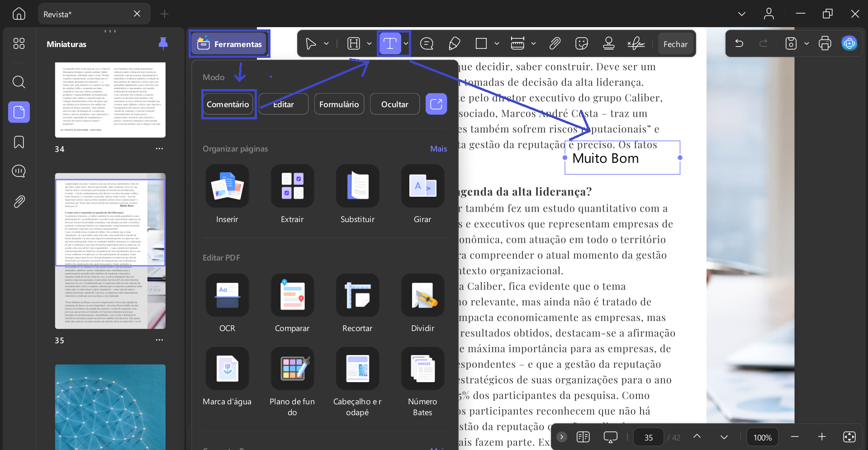This screenshot has width=868, height=450.
Task: Open the Dividir tool
Action: pyautogui.click(x=422, y=303)
